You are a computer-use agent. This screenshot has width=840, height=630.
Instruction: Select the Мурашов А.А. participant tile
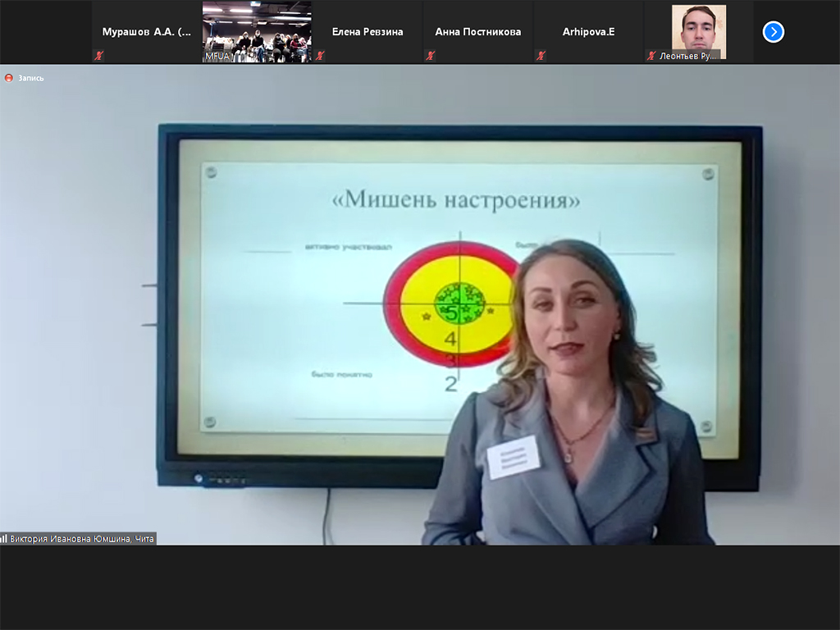click(x=146, y=32)
